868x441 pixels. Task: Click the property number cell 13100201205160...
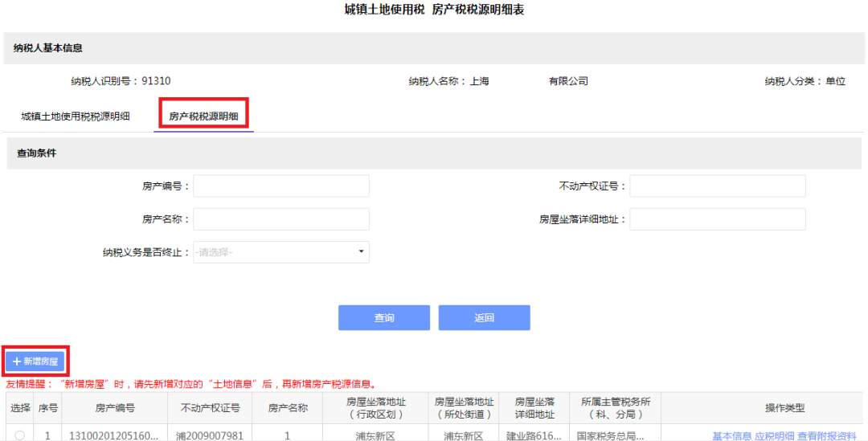[x=115, y=435]
